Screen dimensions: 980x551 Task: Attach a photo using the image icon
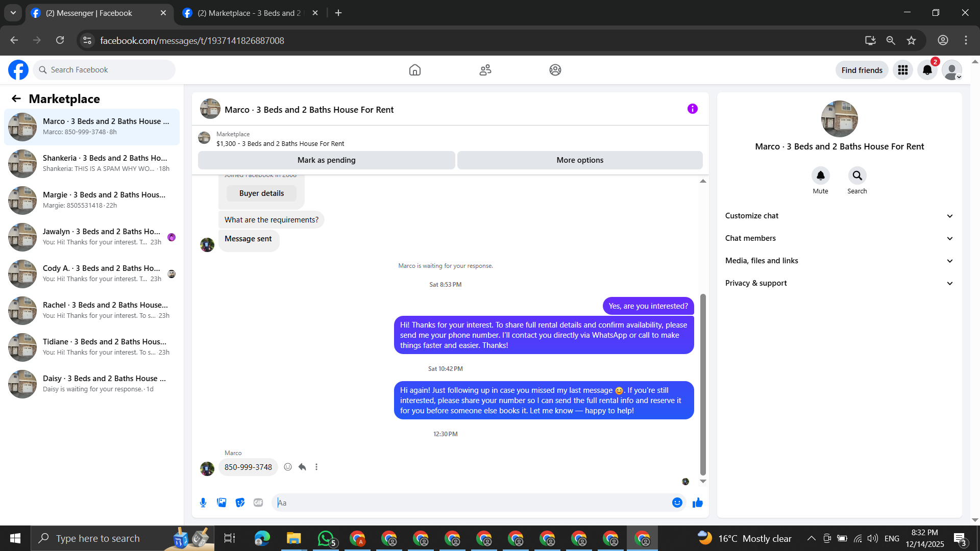click(x=222, y=503)
